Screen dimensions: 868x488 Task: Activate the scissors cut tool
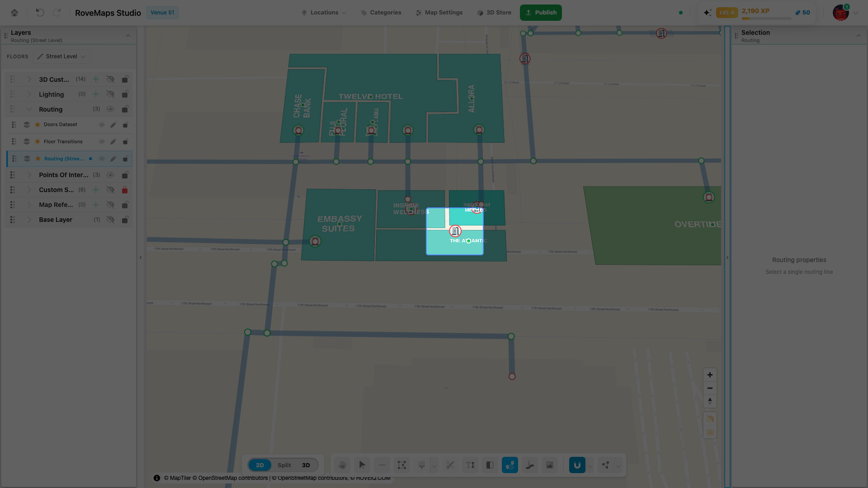pos(450,465)
